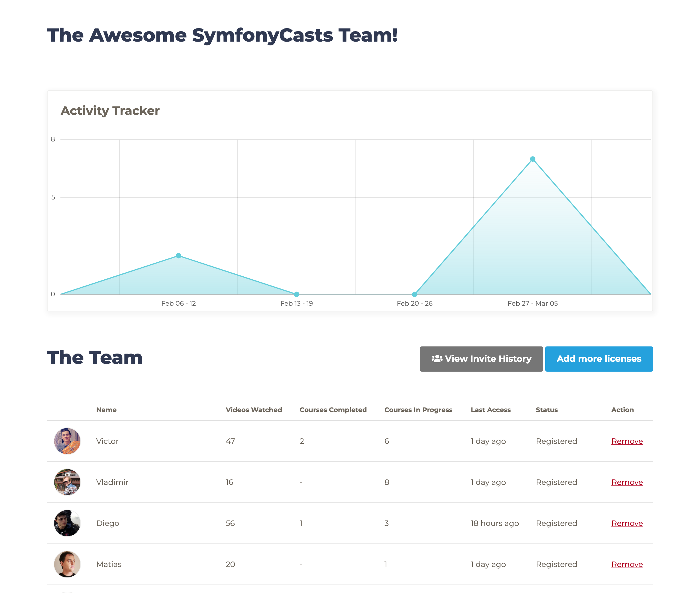Click Diego's profile avatar
The width and height of the screenshot is (700, 593).
[67, 523]
